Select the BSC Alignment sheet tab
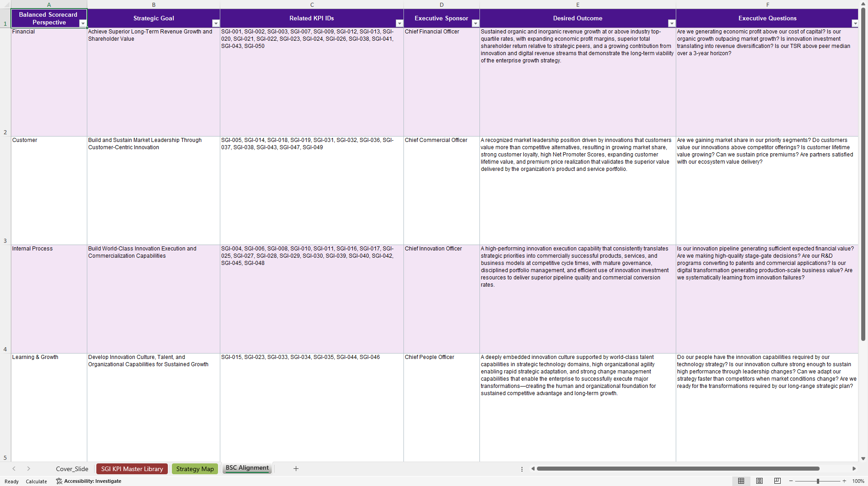 [x=247, y=468]
